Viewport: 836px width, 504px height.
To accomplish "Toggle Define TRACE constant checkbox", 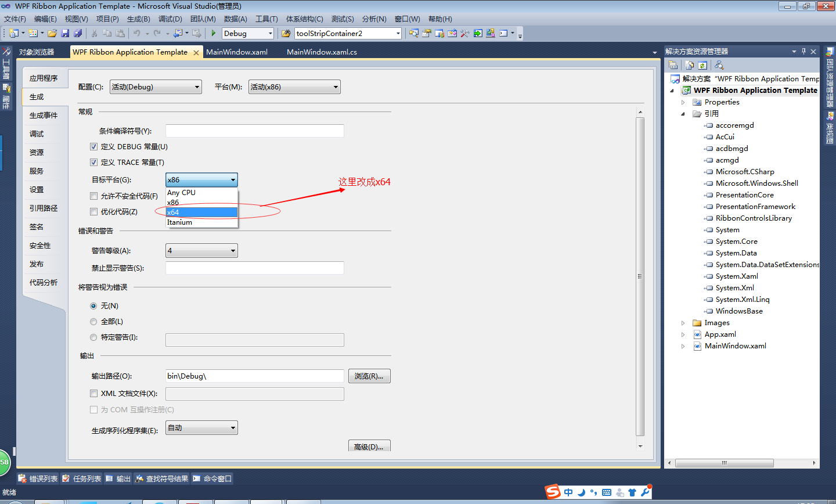I will 93,163.
